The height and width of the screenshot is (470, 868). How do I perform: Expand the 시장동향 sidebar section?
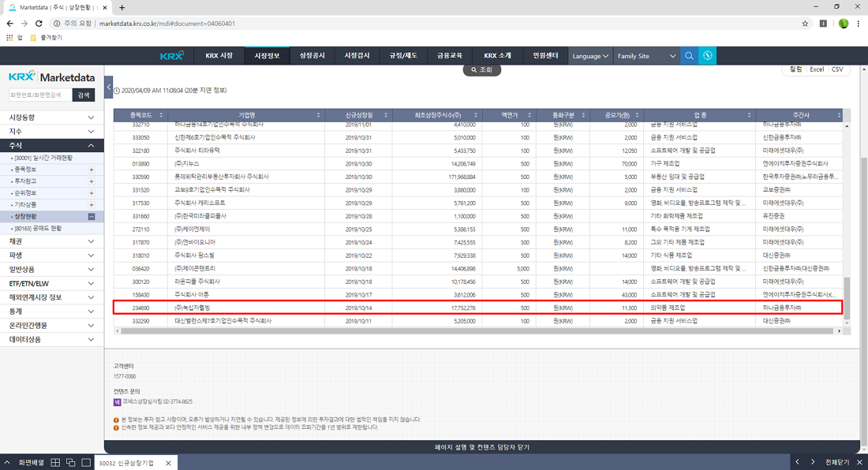pos(51,117)
